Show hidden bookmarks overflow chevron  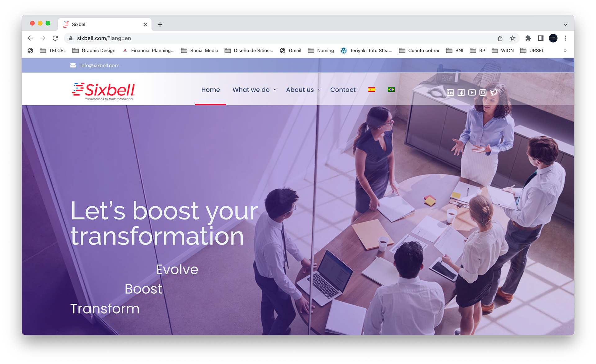565,51
